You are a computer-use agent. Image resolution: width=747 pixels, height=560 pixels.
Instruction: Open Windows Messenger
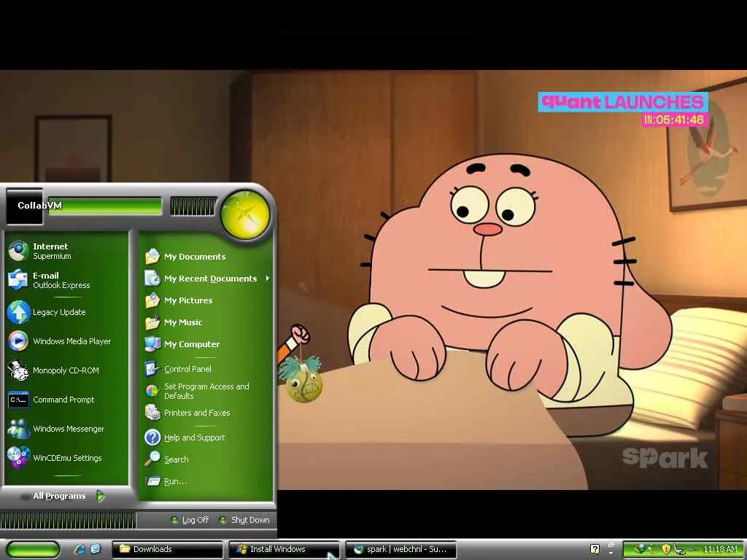pyautogui.click(x=66, y=429)
